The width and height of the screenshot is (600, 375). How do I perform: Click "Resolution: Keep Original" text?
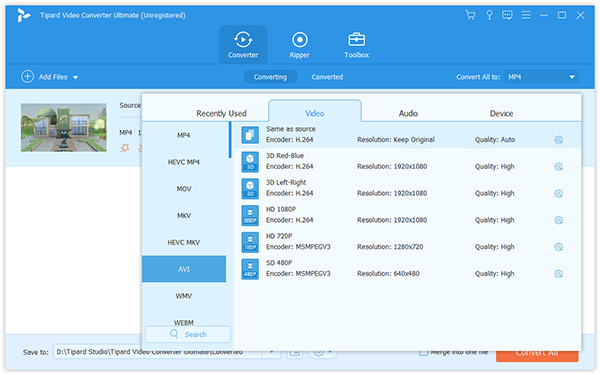(396, 140)
